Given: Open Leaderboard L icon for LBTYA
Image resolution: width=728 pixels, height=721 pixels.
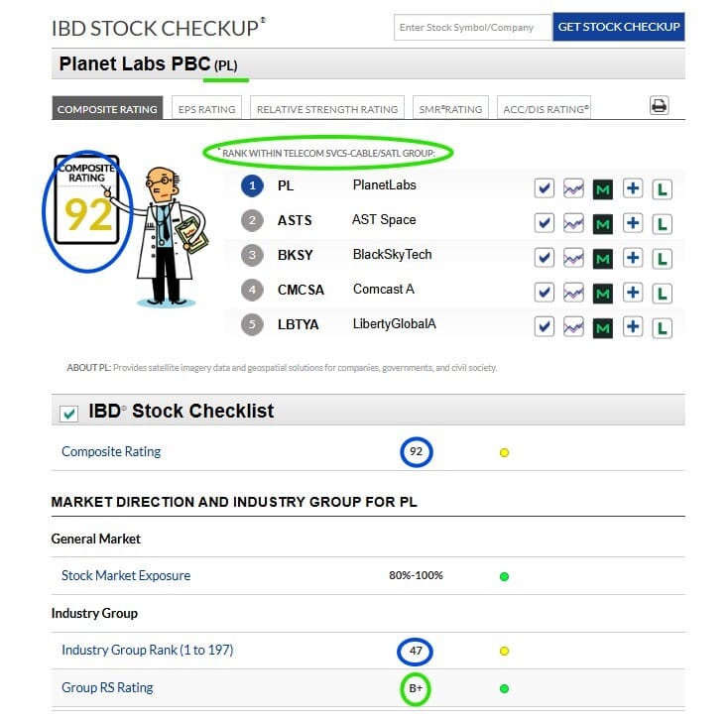Looking at the screenshot, I should (663, 328).
